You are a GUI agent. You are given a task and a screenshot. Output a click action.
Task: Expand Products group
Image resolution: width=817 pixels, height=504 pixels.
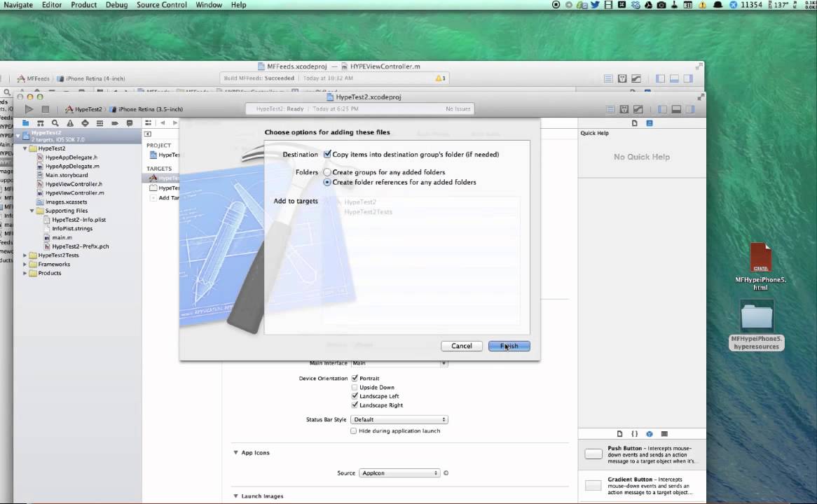25,273
